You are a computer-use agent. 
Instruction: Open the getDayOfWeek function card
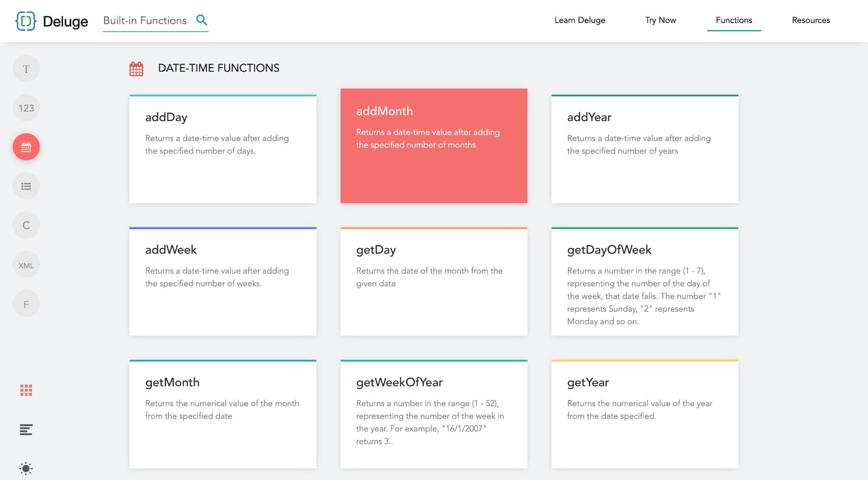tap(644, 282)
